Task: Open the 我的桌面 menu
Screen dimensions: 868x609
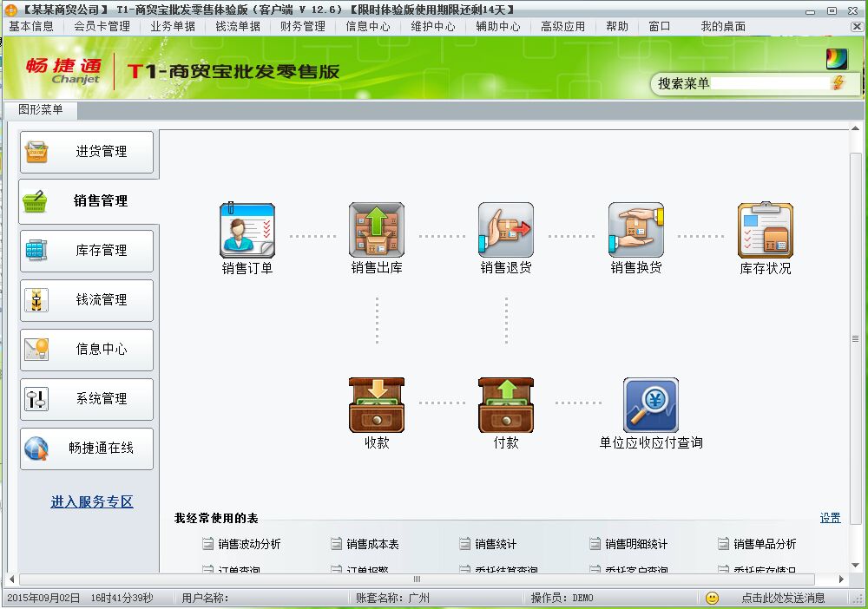Action: pyautogui.click(x=723, y=26)
